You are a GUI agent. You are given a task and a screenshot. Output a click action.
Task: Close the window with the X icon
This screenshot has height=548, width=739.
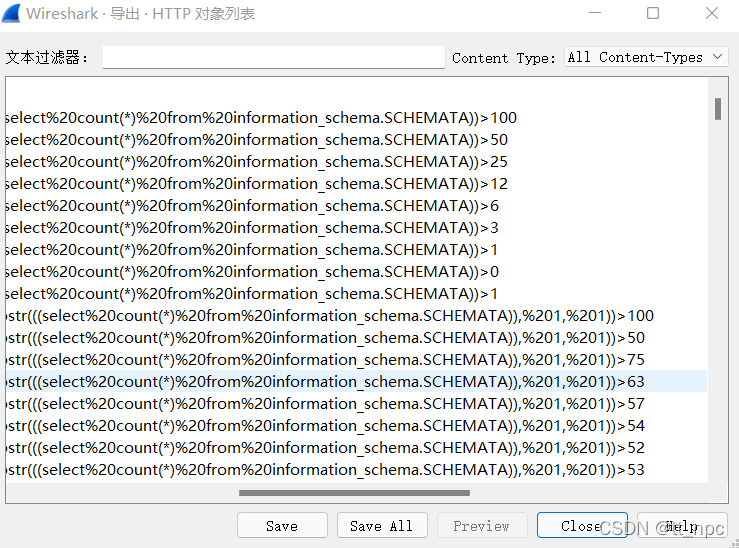712,13
